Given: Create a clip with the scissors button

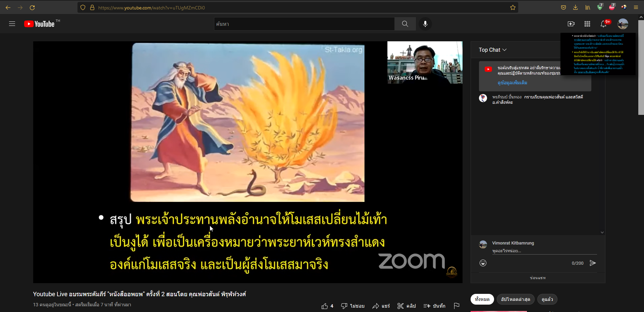Looking at the screenshot, I should (407, 306).
